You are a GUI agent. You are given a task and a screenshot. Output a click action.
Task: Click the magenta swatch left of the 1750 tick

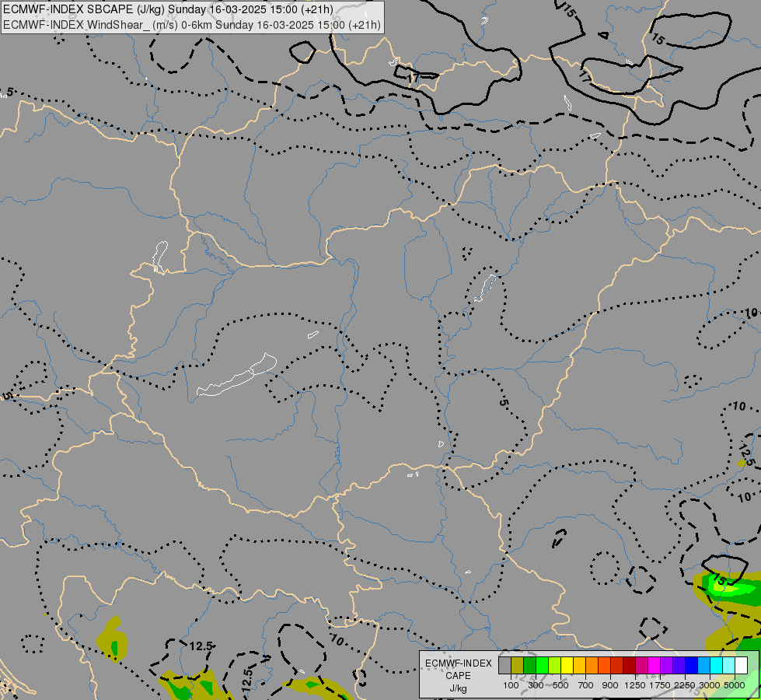pos(655,666)
